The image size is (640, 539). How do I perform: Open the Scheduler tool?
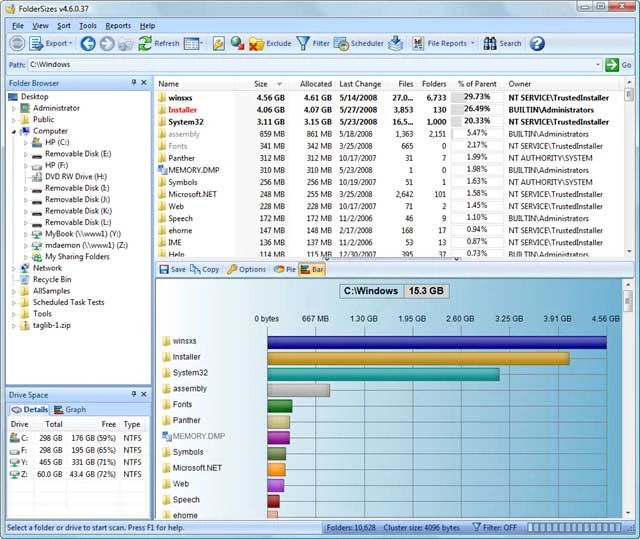pos(341,44)
